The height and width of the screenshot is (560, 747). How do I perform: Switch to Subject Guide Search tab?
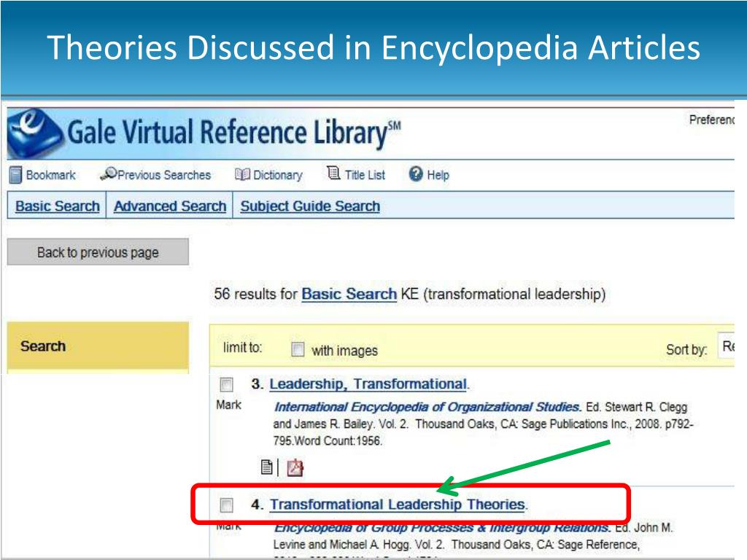point(310,206)
